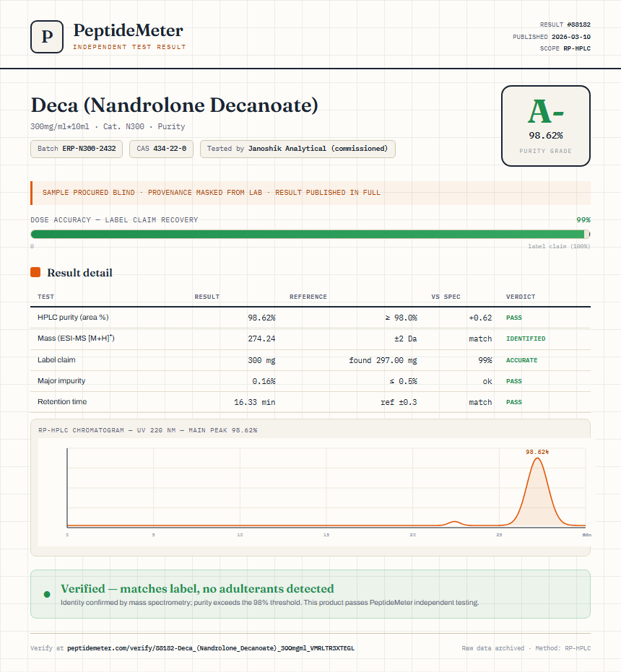The image size is (621, 672).
Task: Click the PASS verdict for Retention time
Action: pos(514,402)
